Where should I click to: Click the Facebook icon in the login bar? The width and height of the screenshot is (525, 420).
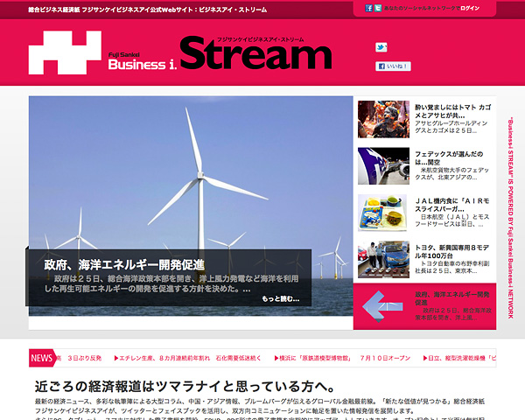click(x=368, y=9)
